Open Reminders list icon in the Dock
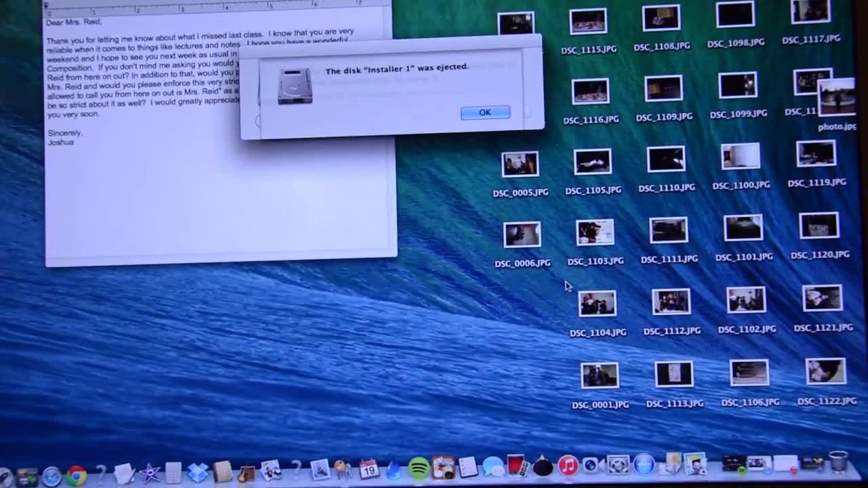 click(x=468, y=467)
